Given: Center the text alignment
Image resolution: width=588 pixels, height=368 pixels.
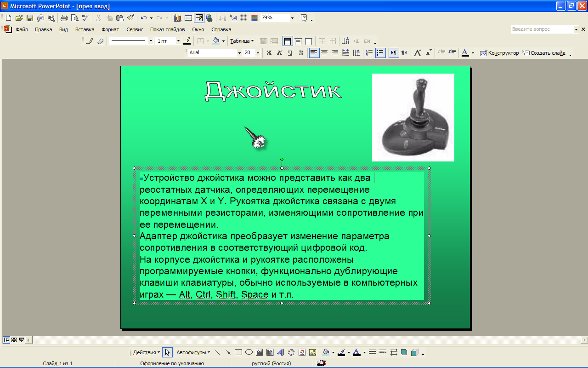Looking at the screenshot, I should click(324, 53).
